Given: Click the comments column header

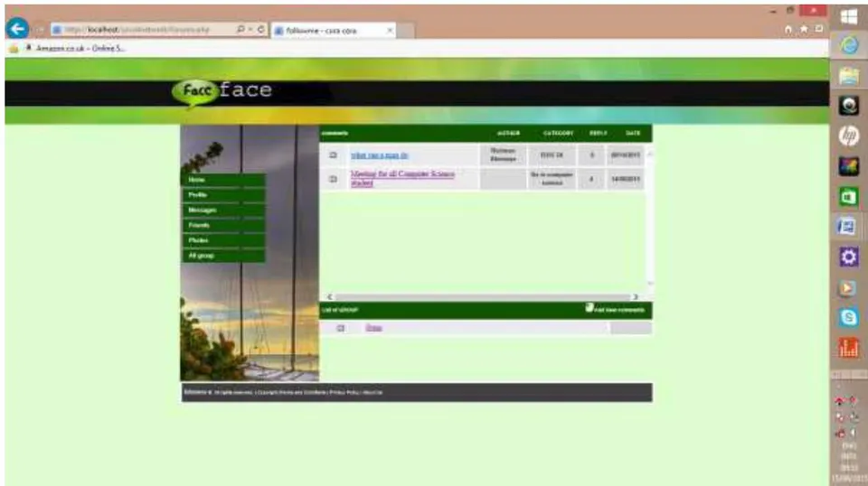Looking at the screenshot, I should [x=335, y=134].
